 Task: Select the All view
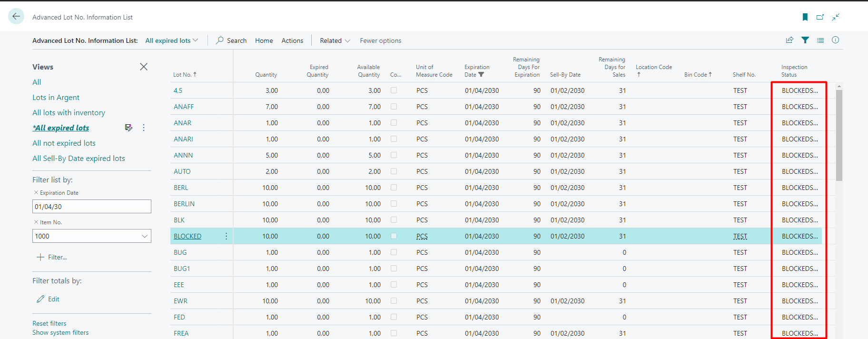pyautogui.click(x=37, y=82)
